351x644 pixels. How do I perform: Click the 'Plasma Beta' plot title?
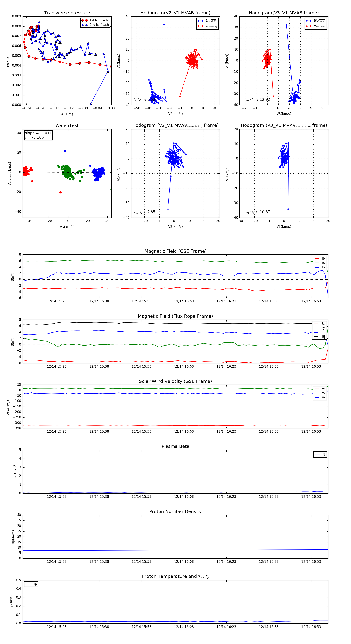[x=175, y=447]
